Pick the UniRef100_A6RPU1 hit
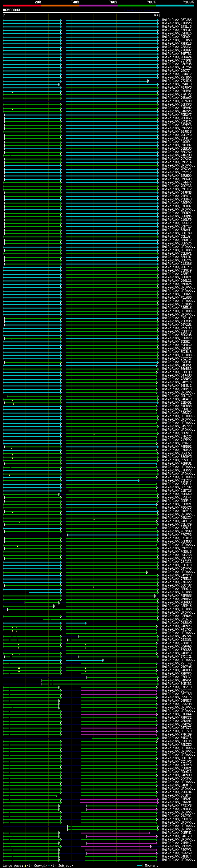 tap(177, 464)
